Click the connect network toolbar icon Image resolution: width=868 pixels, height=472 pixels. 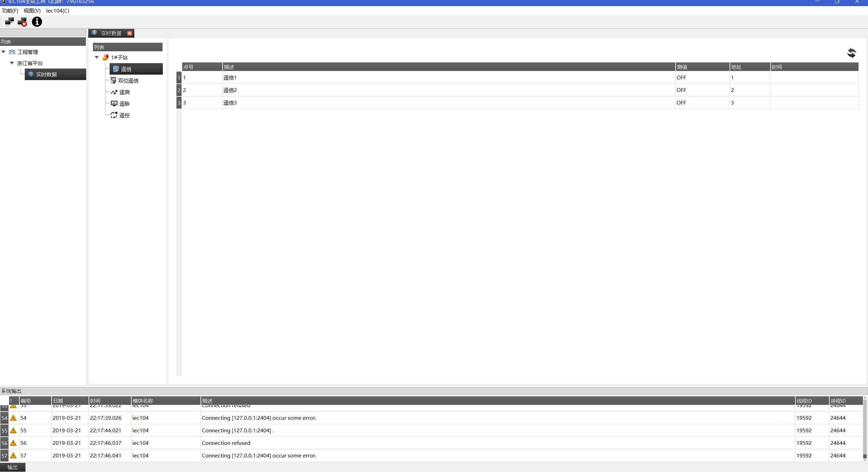(x=9, y=22)
